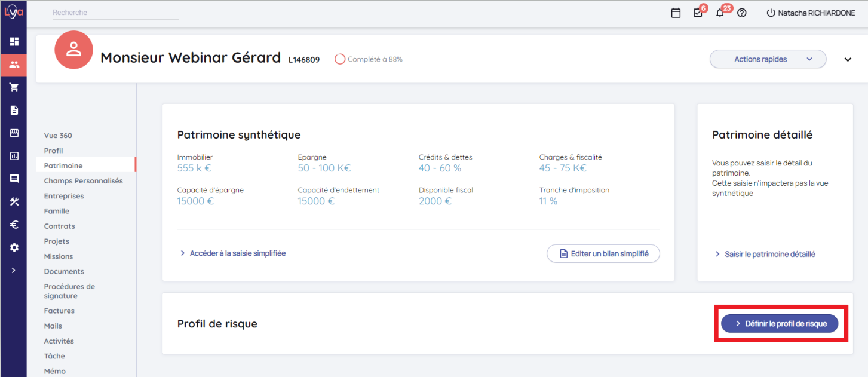
Task: Click the shopping cart sidebar icon
Action: pyautogui.click(x=14, y=87)
